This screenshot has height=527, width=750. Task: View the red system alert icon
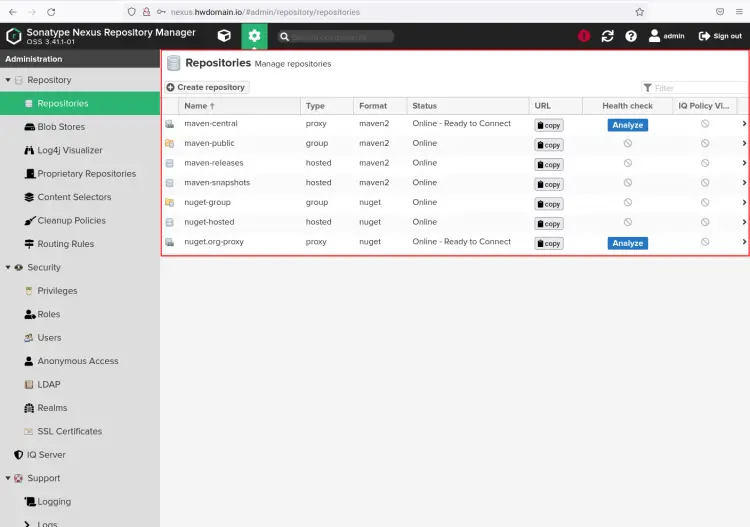[x=584, y=36]
